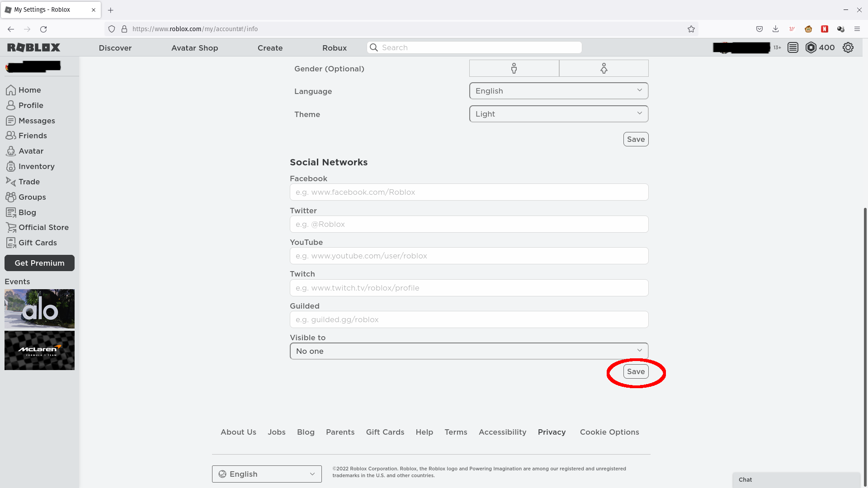The height and width of the screenshot is (488, 868).
Task: Focus the Roblox search box
Action: pyautogui.click(x=474, y=47)
